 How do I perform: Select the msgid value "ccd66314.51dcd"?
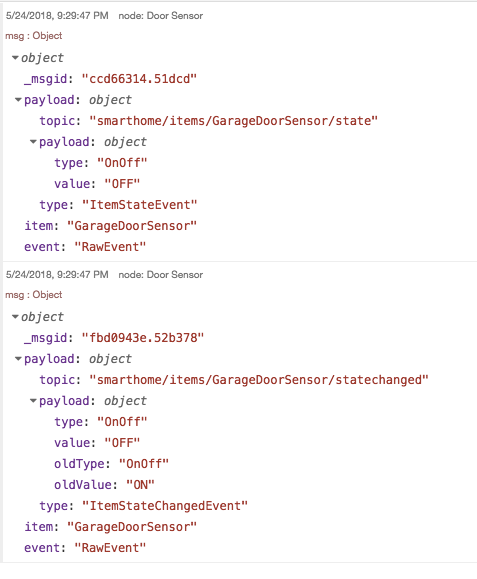click(139, 79)
